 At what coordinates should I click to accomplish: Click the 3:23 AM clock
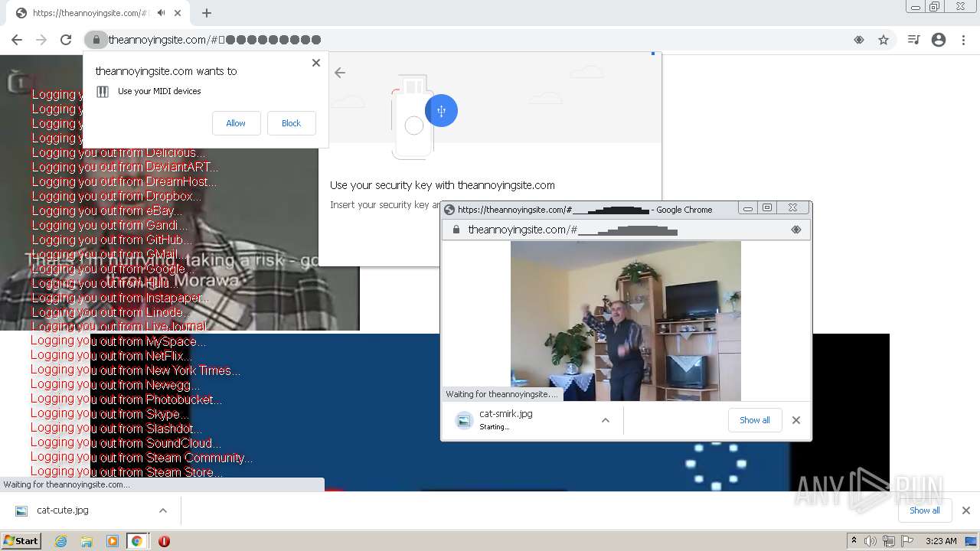tap(941, 541)
